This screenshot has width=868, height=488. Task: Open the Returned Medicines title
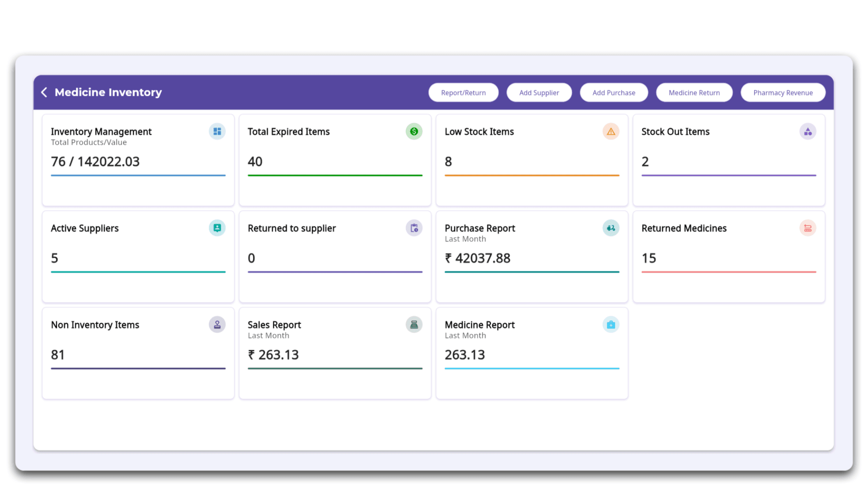pyautogui.click(x=684, y=228)
